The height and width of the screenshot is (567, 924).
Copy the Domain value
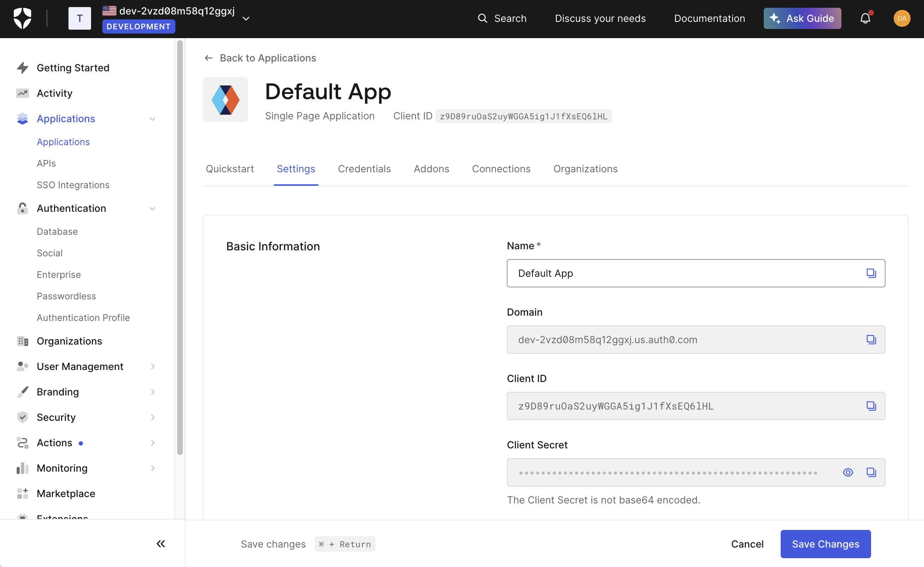point(871,339)
